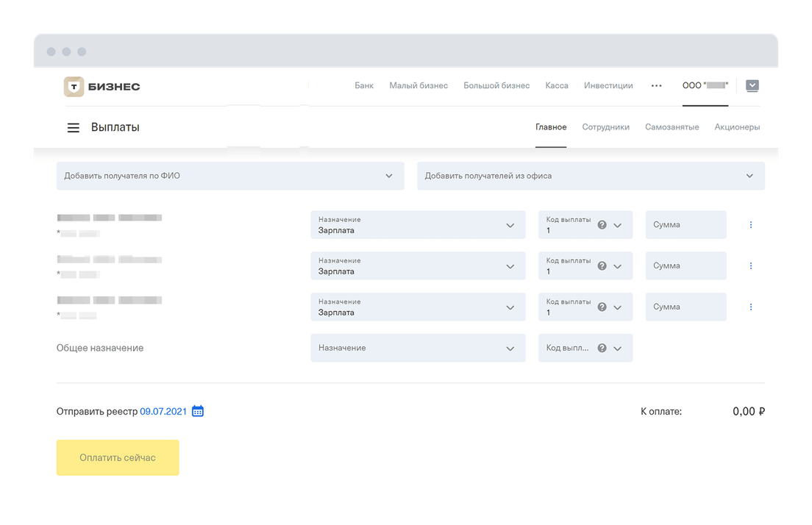Expand third row Код выплаты dropdown

click(617, 307)
